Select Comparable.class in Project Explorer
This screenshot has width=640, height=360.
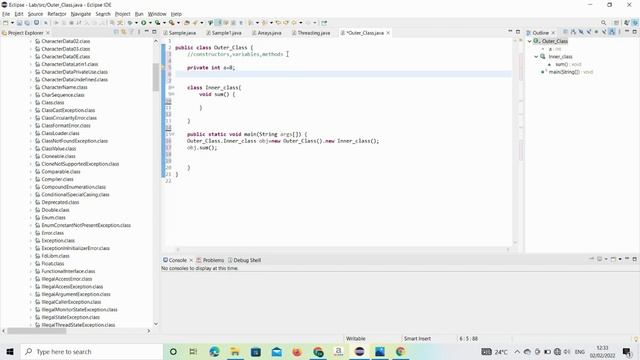click(61, 172)
